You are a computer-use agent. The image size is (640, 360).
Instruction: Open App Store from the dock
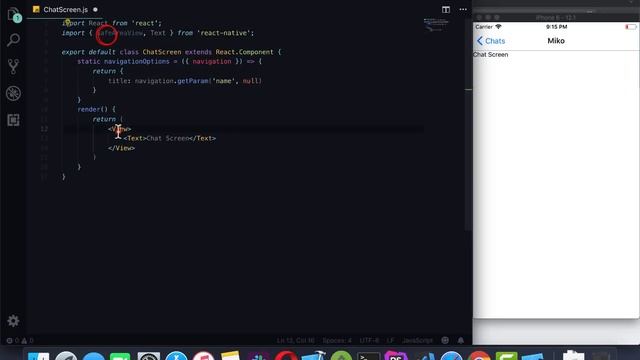click(x=176, y=356)
